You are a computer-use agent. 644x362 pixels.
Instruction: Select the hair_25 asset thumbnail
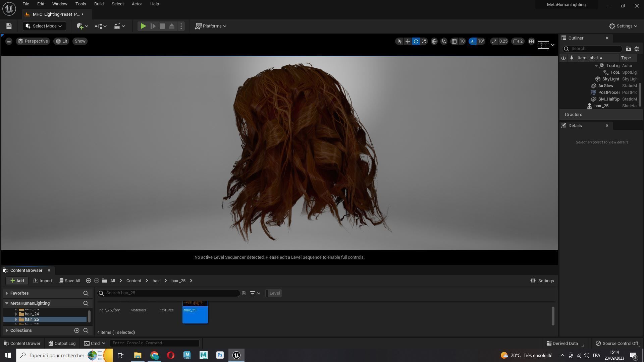[195, 312]
